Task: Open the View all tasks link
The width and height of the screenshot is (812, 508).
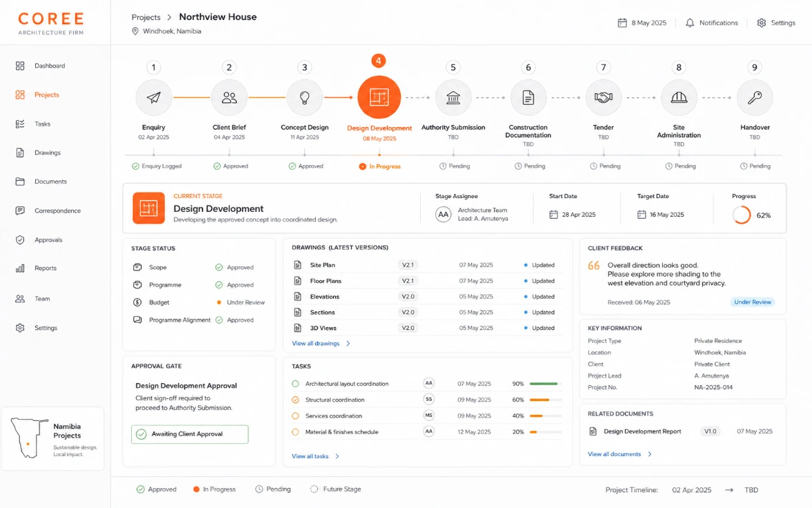Action: pyautogui.click(x=310, y=456)
